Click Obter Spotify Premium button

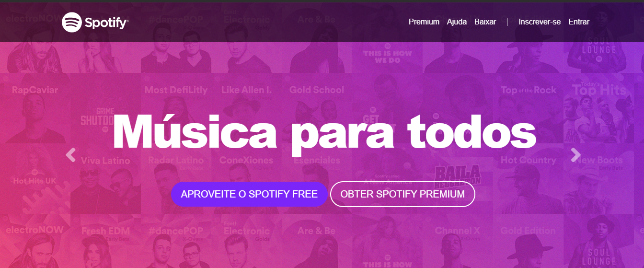[x=402, y=194]
